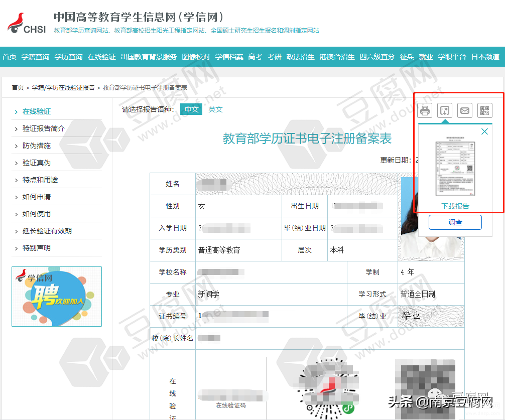This screenshot has width=505, height=420.
Task: Open the 日本频道 menu item
Action: pos(485,57)
